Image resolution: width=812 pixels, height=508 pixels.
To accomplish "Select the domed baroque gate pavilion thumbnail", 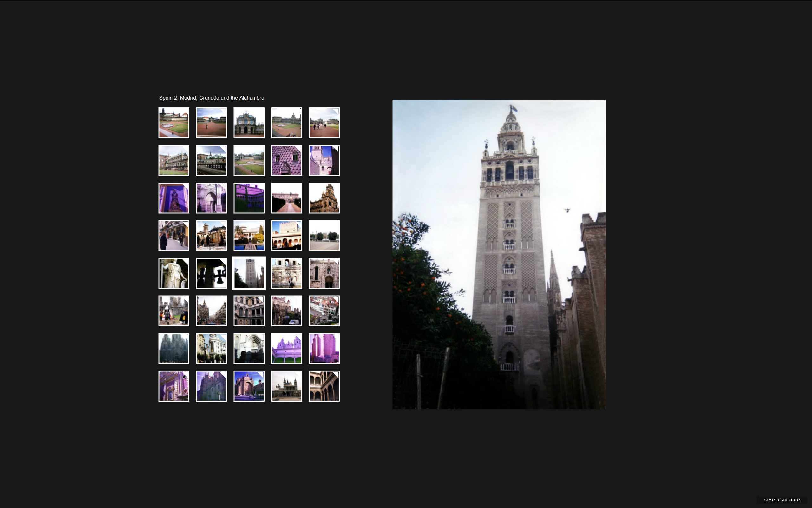I will point(249,123).
